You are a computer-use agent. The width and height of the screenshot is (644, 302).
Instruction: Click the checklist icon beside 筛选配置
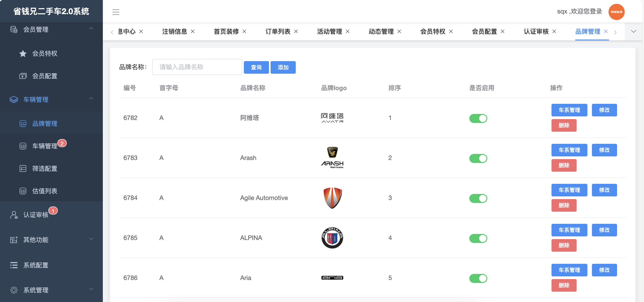(x=23, y=168)
